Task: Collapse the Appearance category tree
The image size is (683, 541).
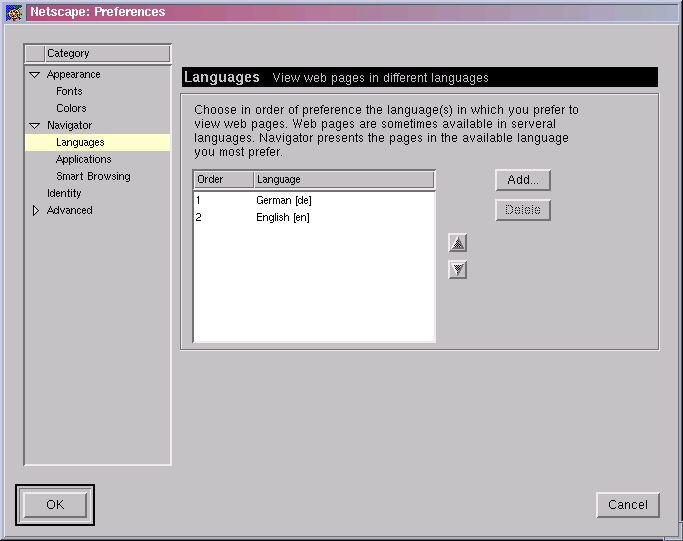Action: pos(35,75)
